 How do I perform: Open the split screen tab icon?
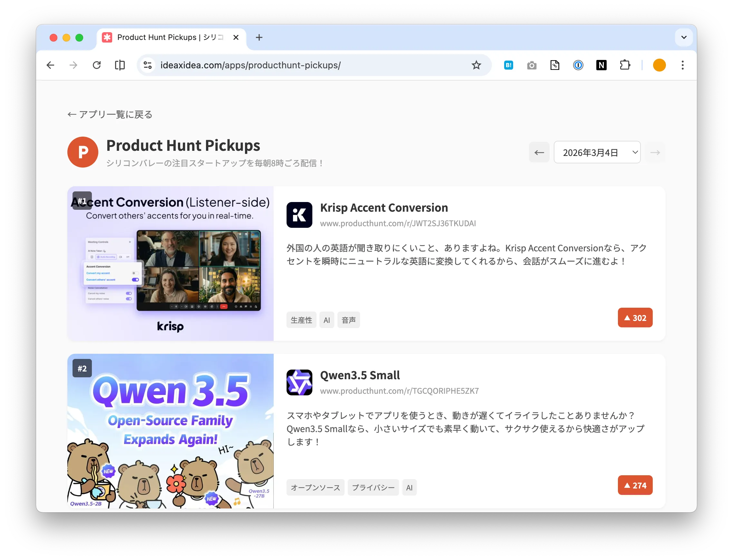(x=119, y=65)
